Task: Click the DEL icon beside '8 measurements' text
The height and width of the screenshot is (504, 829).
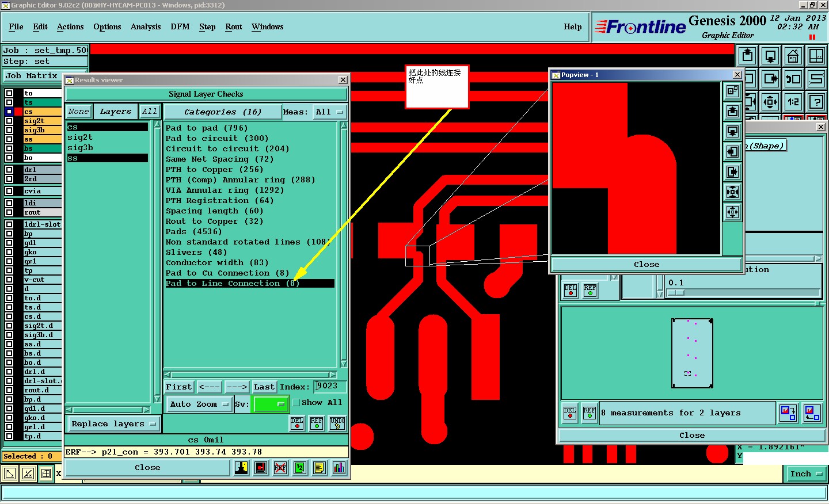Action: pos(570,413)
